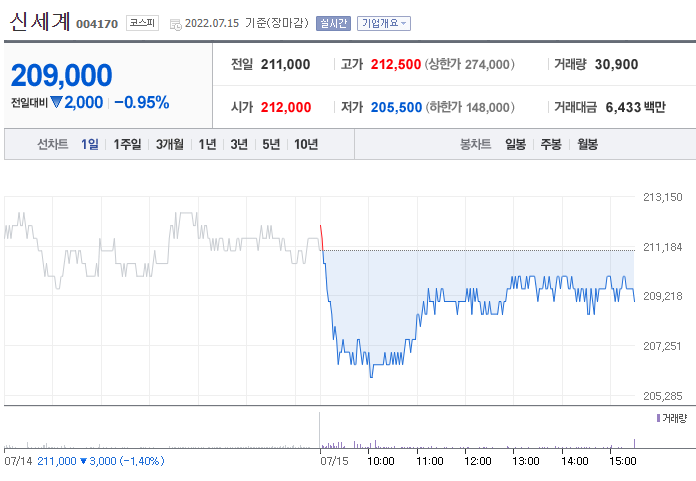Click the 13:00 time axis label
The height and width of the screenshot is (481, 696).
click(x=526, y=461)
